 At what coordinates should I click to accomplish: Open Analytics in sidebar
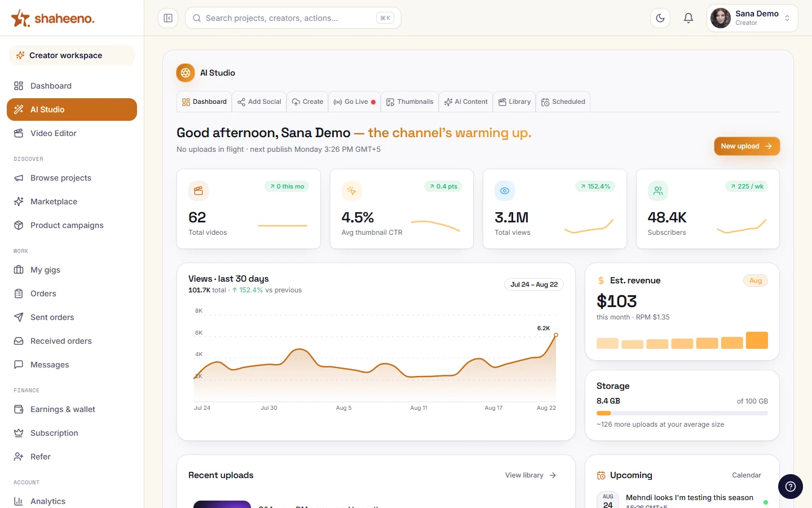pyautogui.click(x=72, y=501)
